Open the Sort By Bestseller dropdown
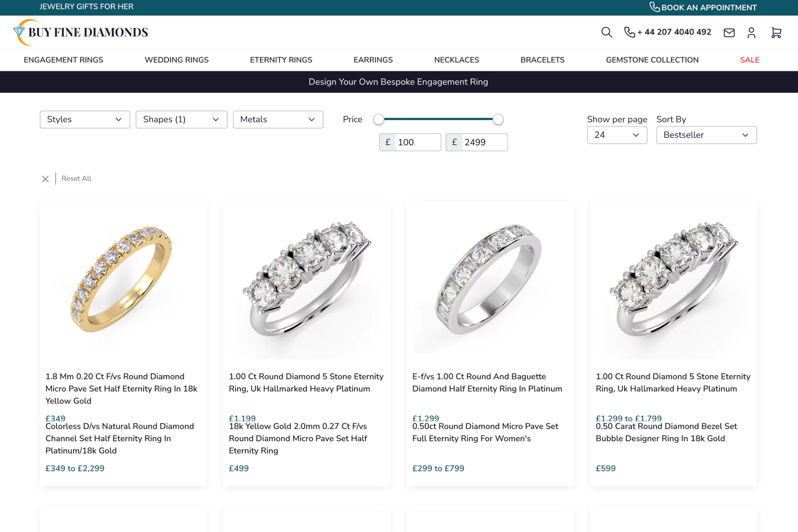798x532 pixels. (x=706, y=135)
